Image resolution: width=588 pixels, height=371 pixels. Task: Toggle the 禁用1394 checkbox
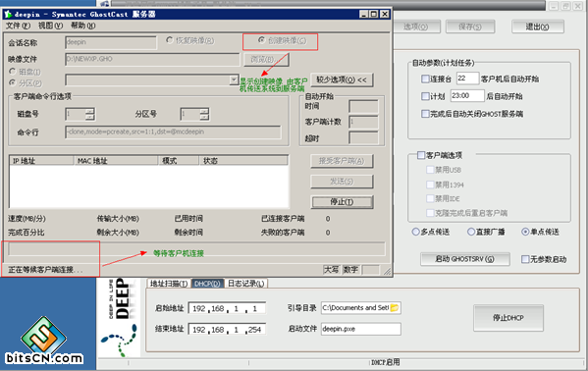coord(430,185)
